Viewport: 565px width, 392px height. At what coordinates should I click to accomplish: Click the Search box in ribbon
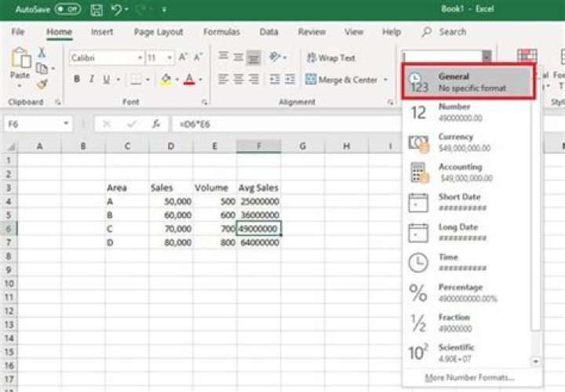444,32
